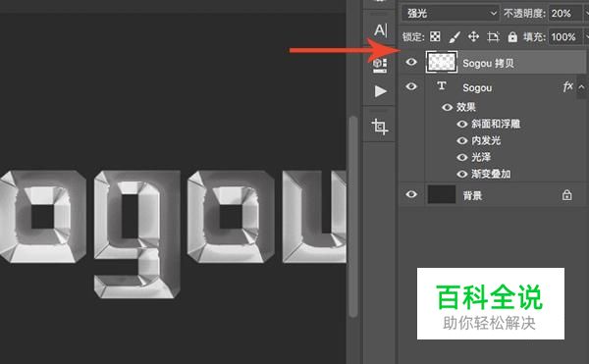This screenshot has height=364, width=589.
Task: Hide the 内发光 effect
Action: click(462, 140)
